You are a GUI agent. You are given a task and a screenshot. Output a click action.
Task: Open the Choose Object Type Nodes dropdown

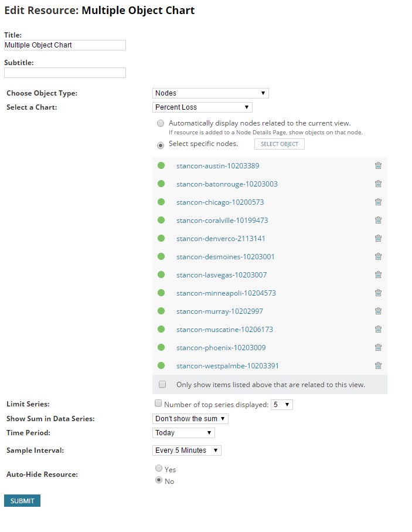point(210,93)
